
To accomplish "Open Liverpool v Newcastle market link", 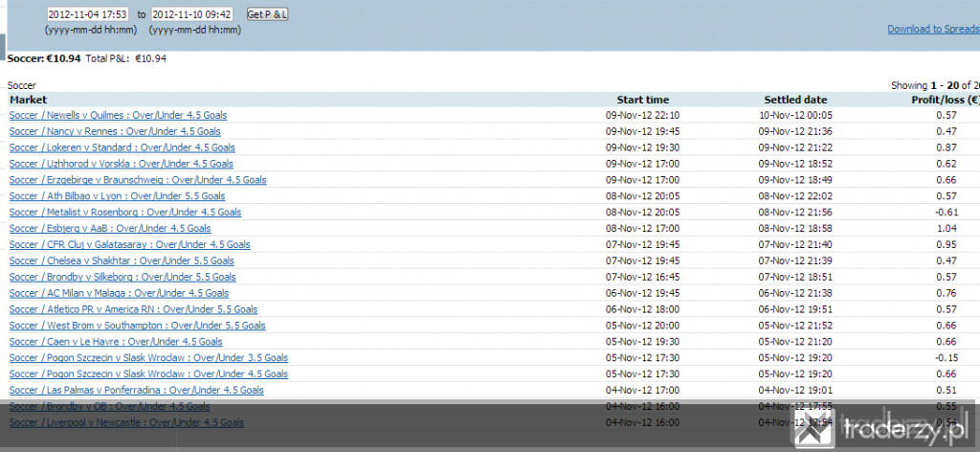I will point(127,423).
